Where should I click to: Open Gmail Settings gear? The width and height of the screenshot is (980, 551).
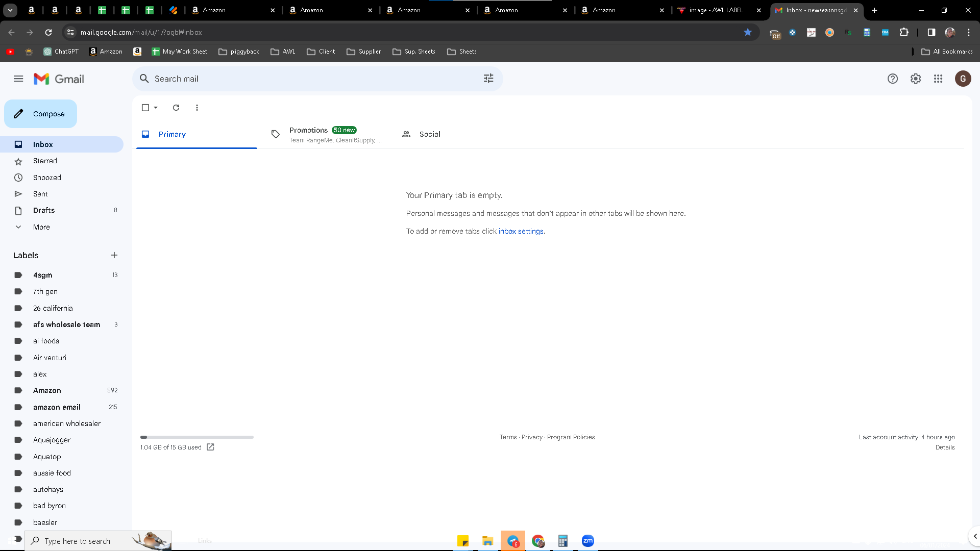click(916, 79)
